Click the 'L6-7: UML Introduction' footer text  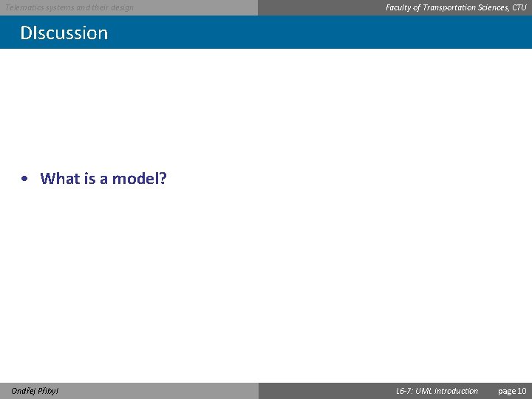[437, 391]
